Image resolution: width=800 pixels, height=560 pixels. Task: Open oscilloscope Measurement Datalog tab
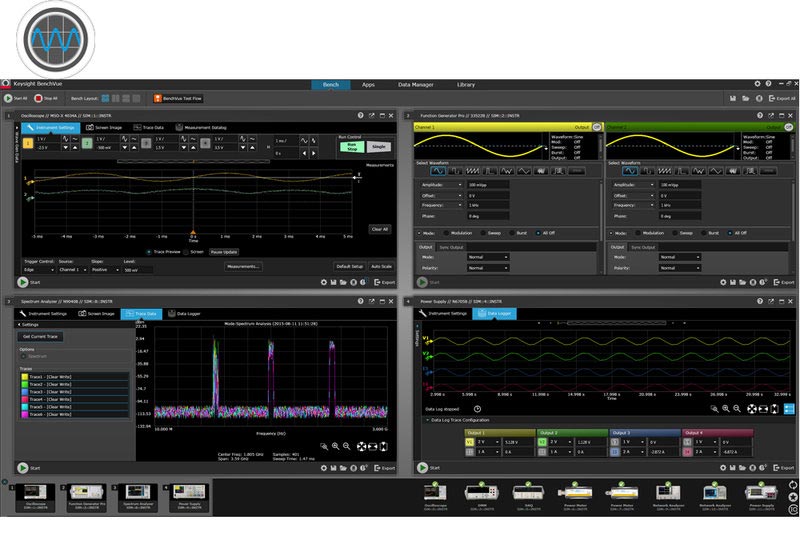pos(201,128)
